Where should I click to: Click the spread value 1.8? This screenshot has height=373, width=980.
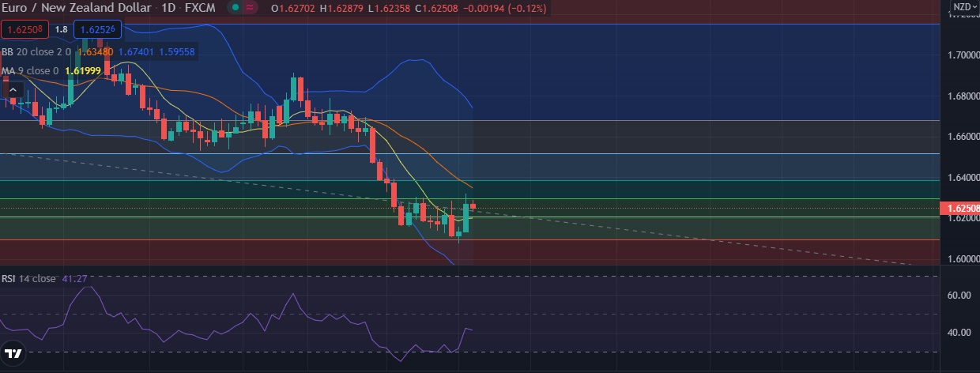coord(61,30)
